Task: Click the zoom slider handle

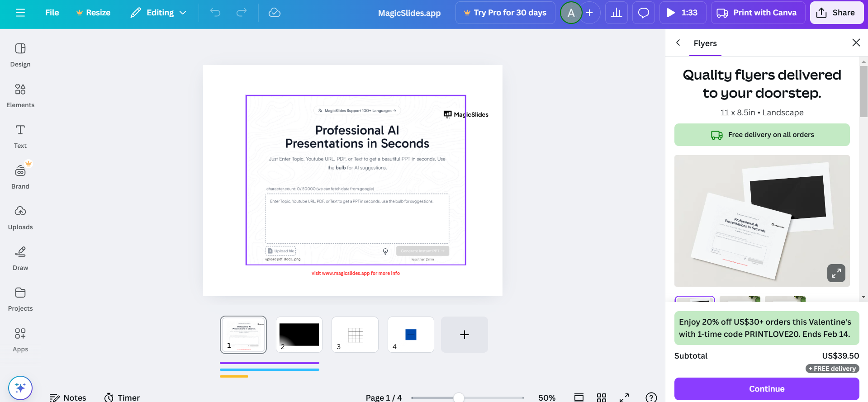Action: (459, 397)
